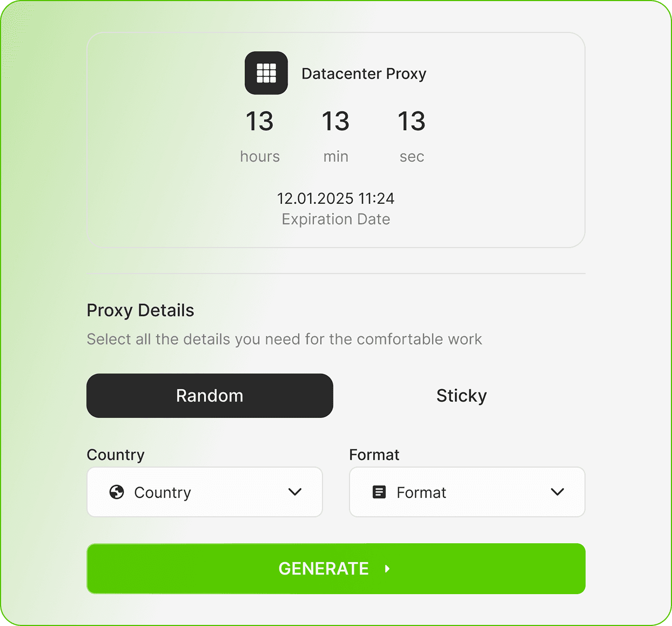Expand the Country dropdown chevron
This screenshot has height=626, width=672.
[x=295, y=492]
